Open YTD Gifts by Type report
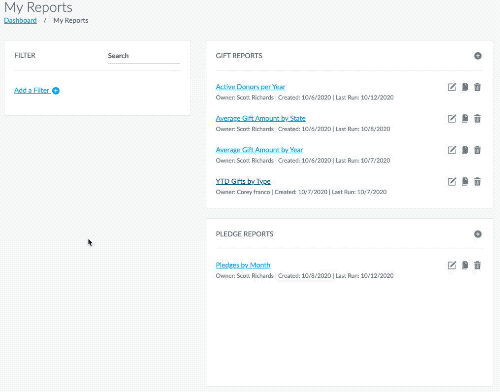This screenshot has height=392, width=500. 243,181
